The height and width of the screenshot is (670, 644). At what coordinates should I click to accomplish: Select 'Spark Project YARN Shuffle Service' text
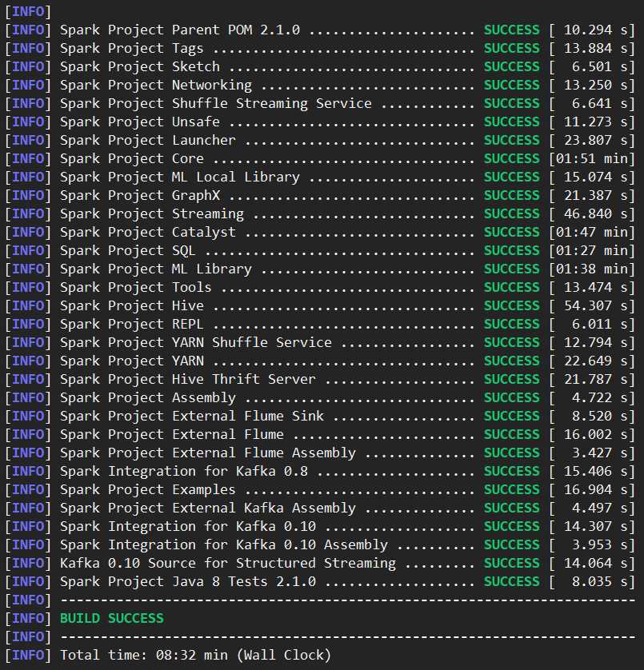(x=195, y=343)
